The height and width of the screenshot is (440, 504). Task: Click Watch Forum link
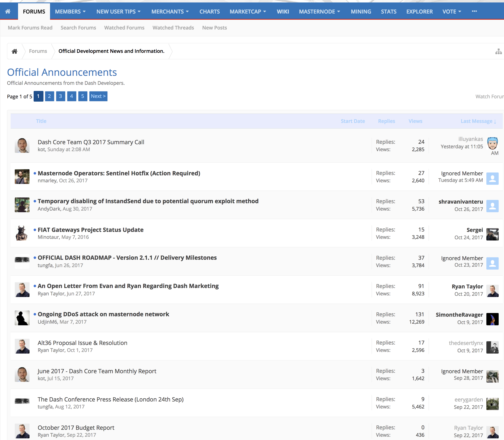(489, 96)
